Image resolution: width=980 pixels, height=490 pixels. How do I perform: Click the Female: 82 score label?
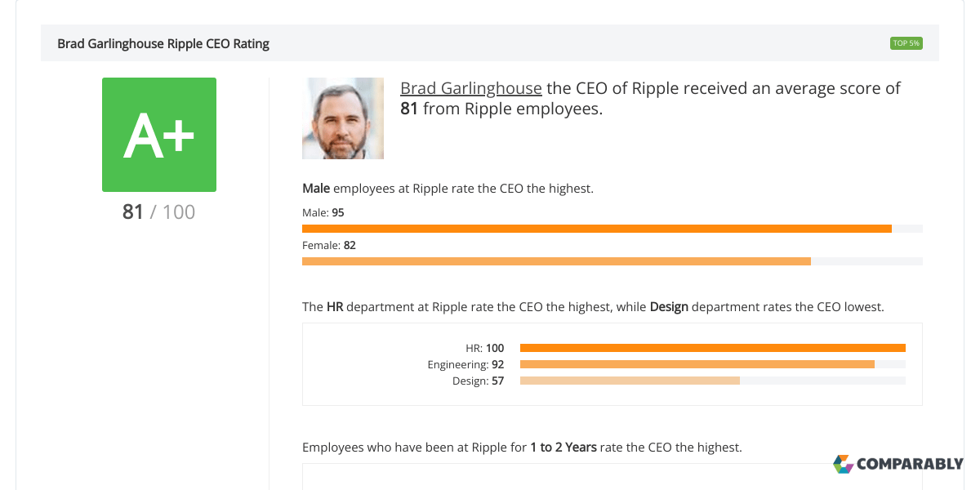[x=329, y=245]
